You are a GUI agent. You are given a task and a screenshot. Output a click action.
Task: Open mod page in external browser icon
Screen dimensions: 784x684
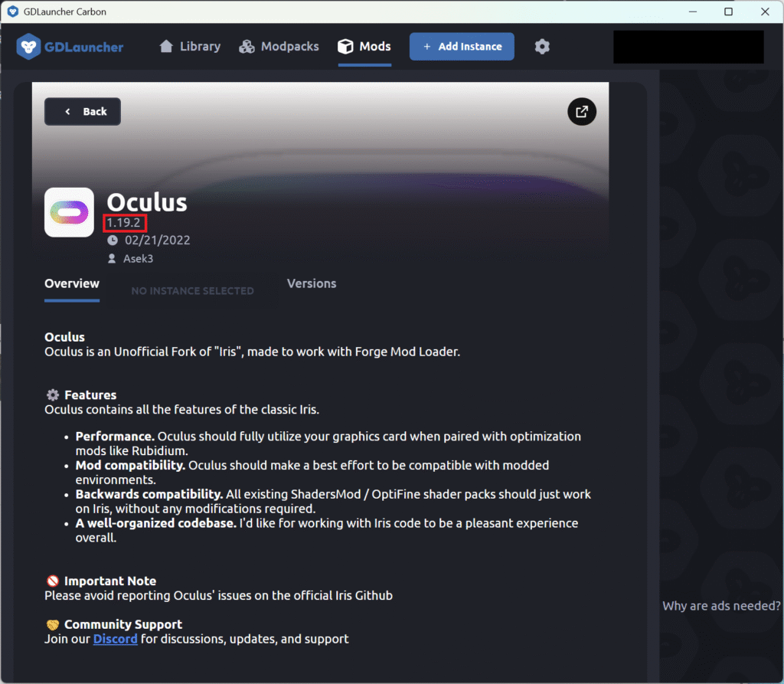pyautogui.click(x=582, y=112)
